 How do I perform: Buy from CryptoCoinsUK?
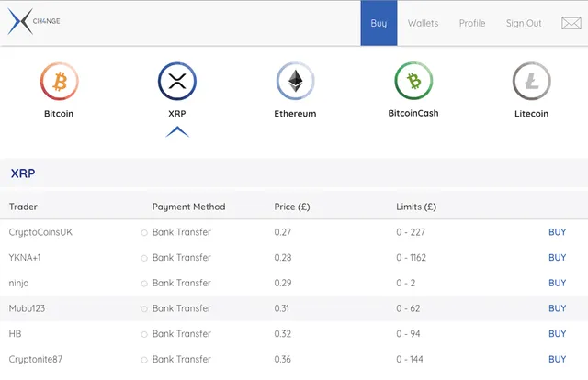pyautogui.click(x=558, y=232)
